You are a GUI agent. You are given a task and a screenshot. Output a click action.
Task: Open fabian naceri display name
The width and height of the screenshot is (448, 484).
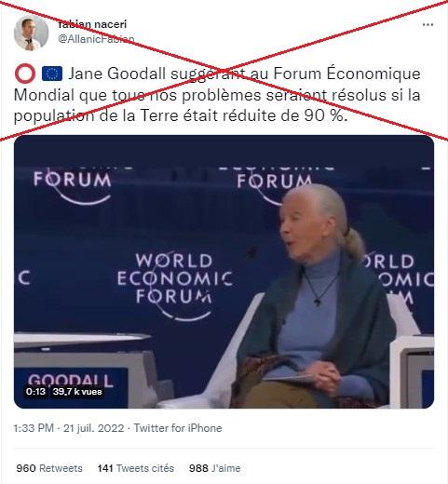click(92, 24)
